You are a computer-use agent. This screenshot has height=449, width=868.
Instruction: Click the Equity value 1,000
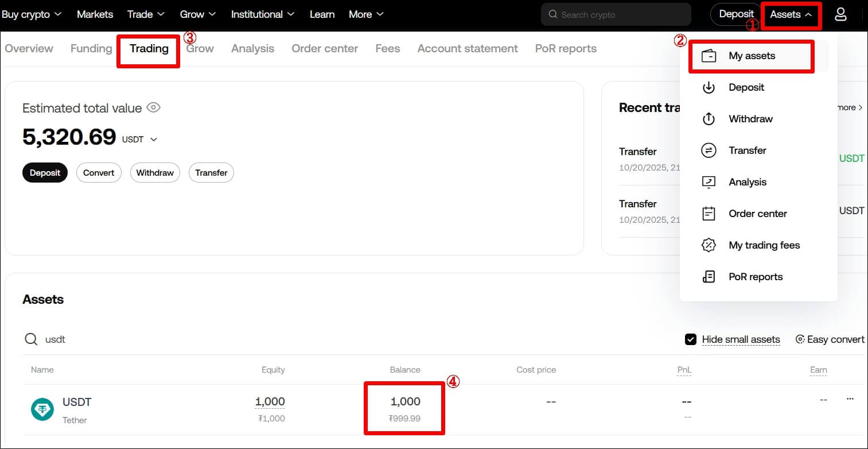[x=270, y=402]
